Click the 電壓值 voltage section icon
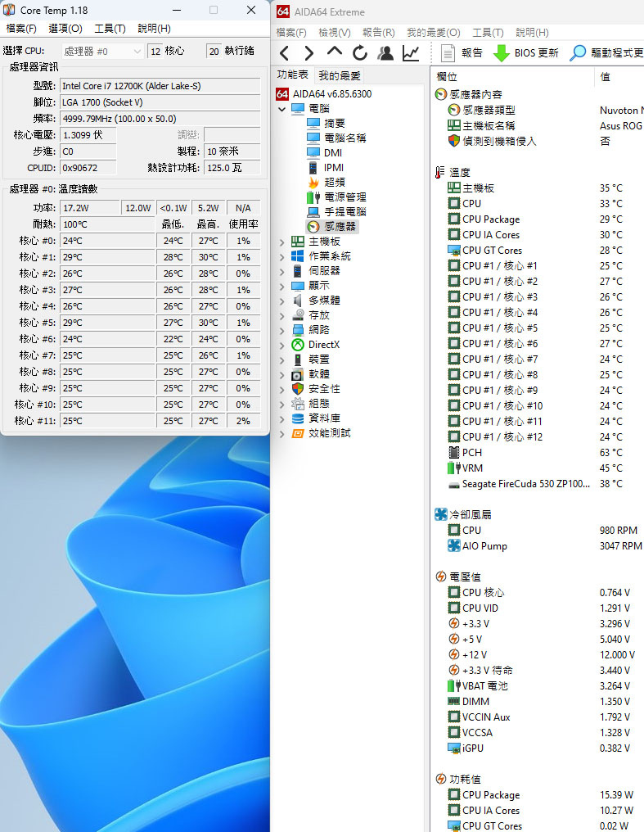Screen dimensions: 644x832 (x=440, y=577)
